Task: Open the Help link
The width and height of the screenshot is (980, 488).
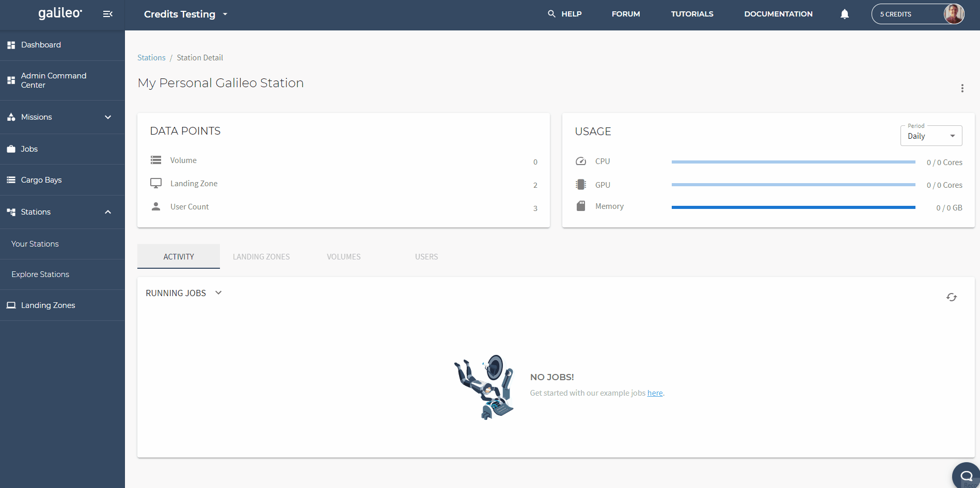Action: tap(572, 14)
